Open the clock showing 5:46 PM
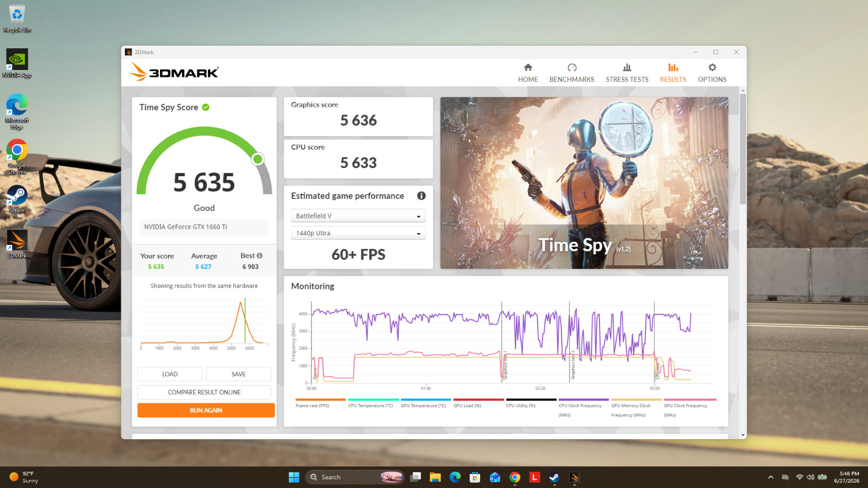Screen dimensions: 868x488 847,477
